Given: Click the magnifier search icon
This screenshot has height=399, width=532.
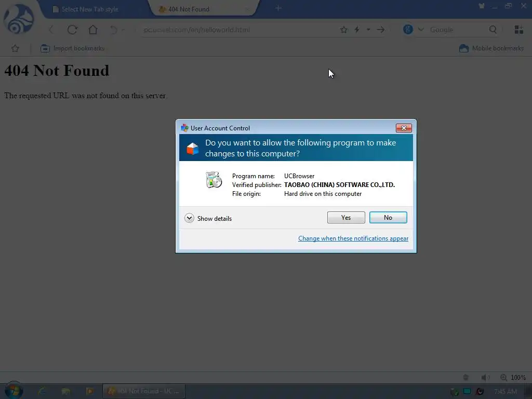Looking at the screenshot, I should 493,30.
